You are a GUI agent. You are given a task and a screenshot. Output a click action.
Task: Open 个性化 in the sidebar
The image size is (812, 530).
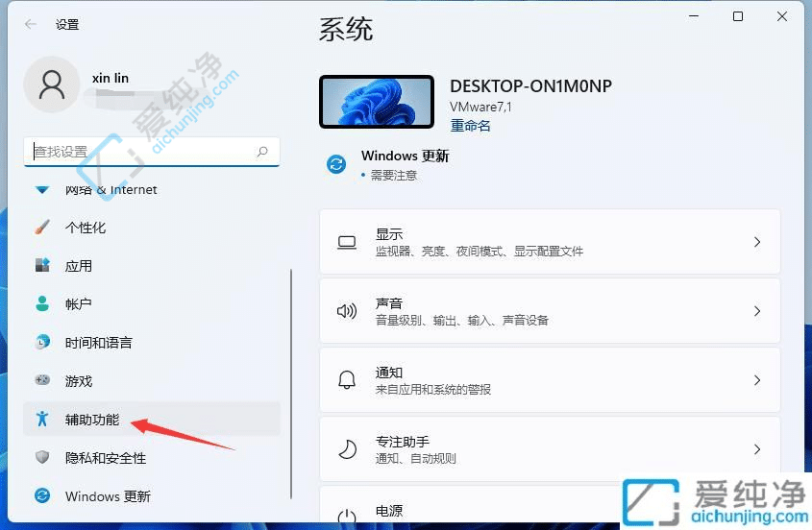point(152,228)
